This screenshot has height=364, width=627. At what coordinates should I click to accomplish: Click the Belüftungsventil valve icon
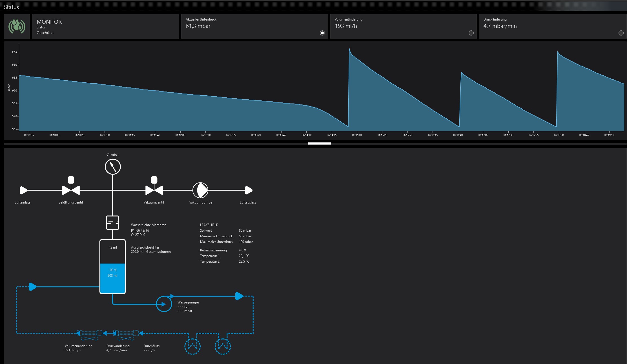pos(71,190)
